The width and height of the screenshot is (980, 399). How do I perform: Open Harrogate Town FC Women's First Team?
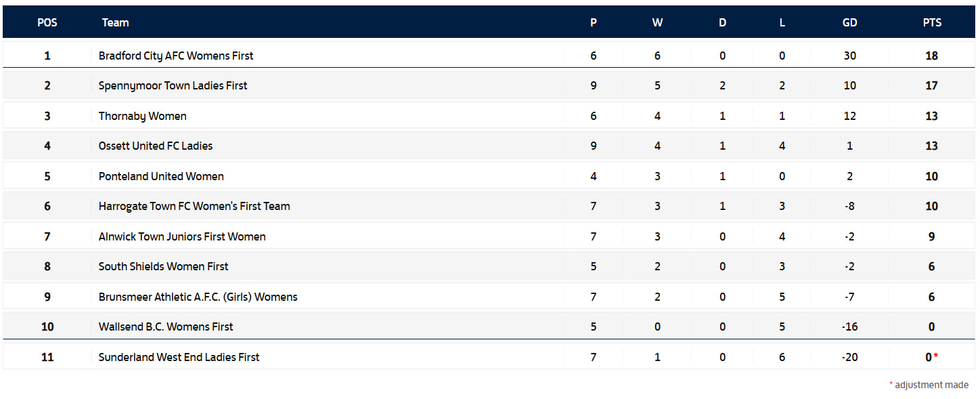194,206
